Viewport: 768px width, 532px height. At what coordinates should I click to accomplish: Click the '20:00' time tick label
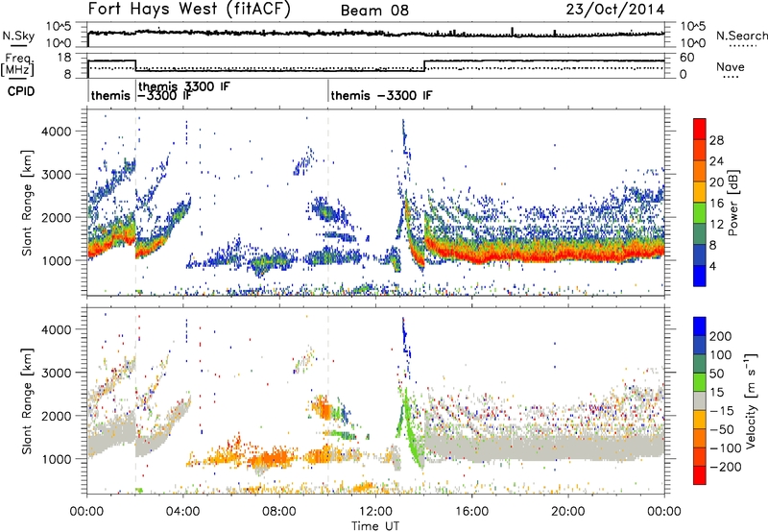[x=567, y=512]
